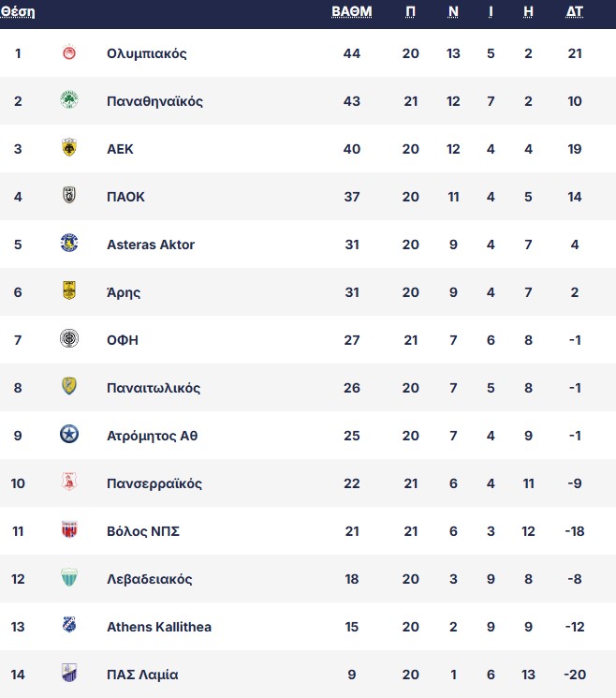
Task: Click the ΟΦΗ circular emblem
Action: coord(69,339)
